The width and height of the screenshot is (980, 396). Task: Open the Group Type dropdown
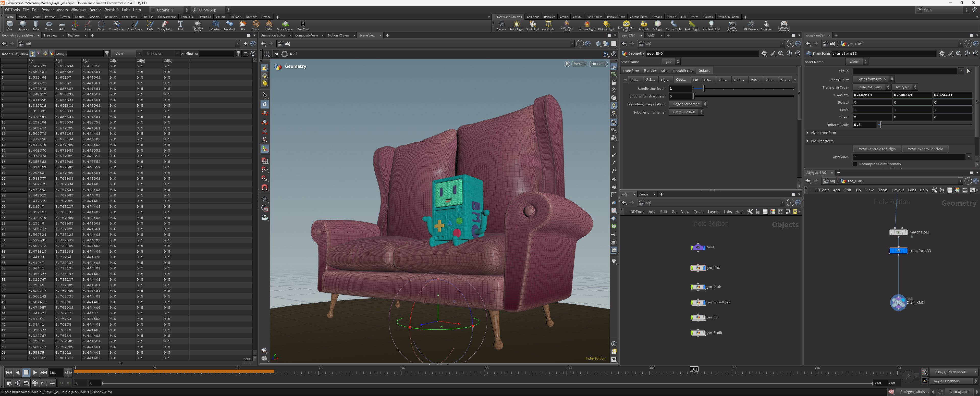click(x=874, y=79)
